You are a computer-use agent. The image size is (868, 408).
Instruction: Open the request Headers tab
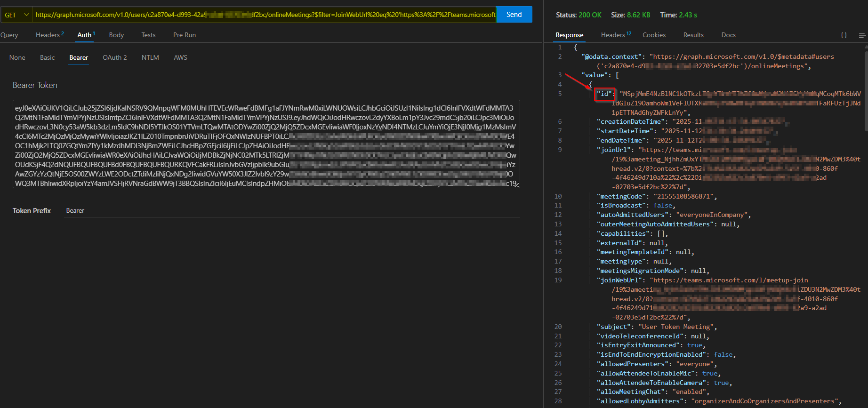coord(49,35)
